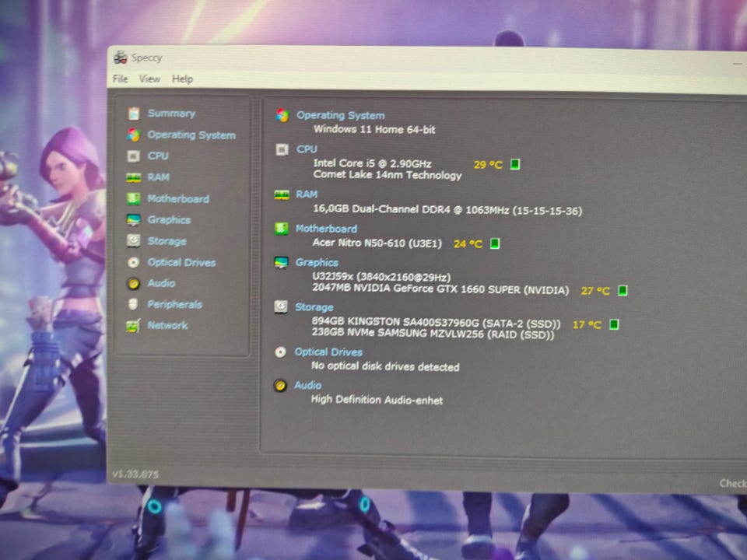Click the text Intel Core i5 @ 2.90GHz
Viewport: 747px width, 560px height.
click(x=372, y=163)
